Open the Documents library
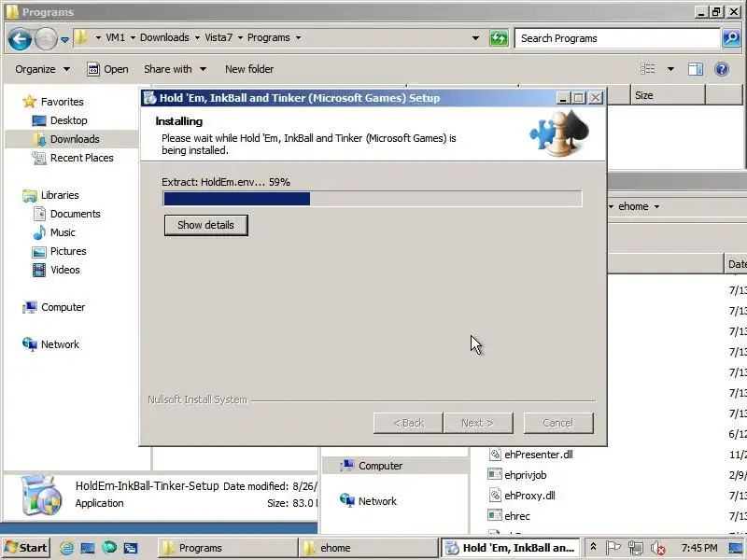The height and width of the screenshot is (560, 747). [66, 214]
